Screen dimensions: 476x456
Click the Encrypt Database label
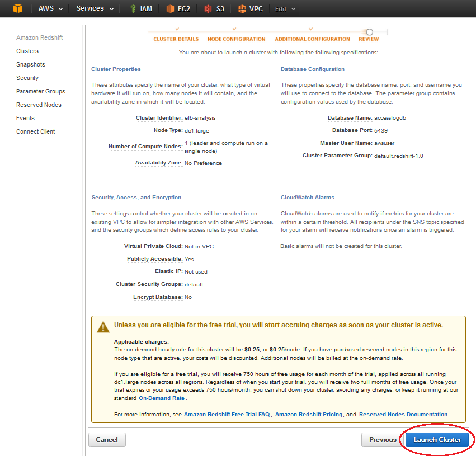point(158,297)
